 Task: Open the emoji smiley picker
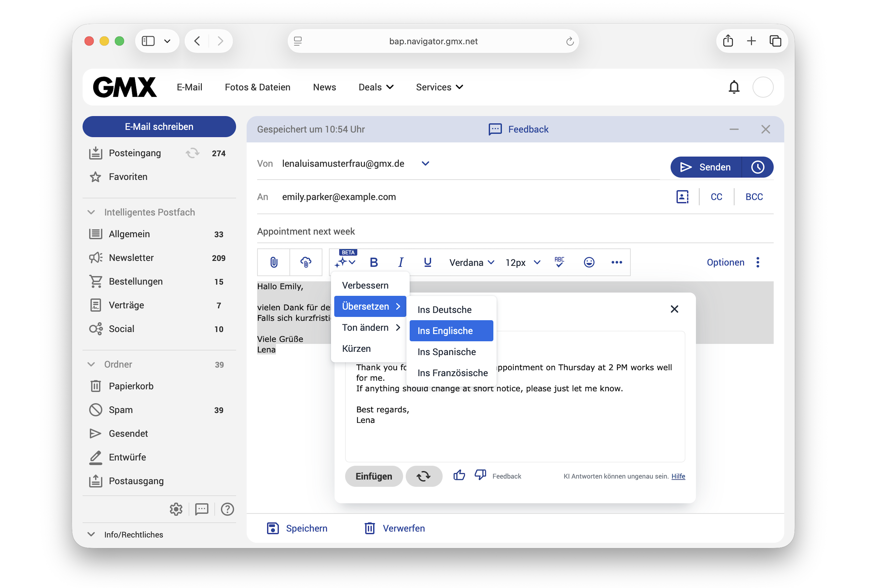(589, 262)
